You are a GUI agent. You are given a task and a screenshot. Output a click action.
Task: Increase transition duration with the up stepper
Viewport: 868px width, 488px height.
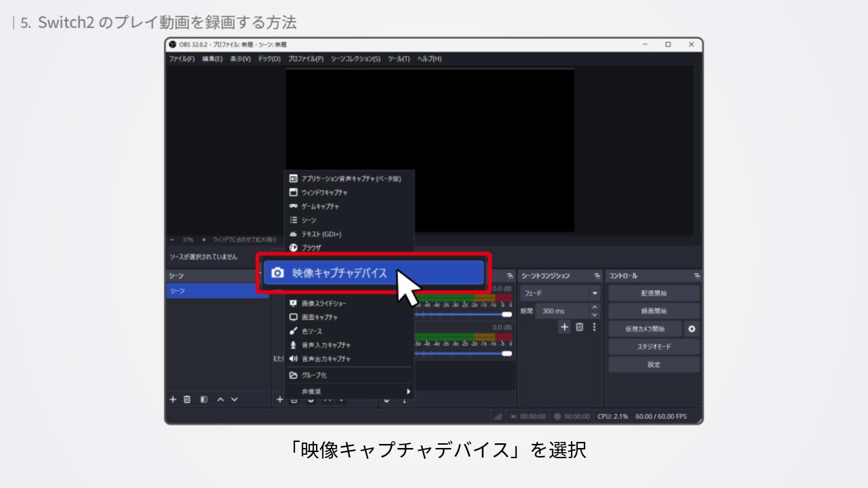(595, 307)
